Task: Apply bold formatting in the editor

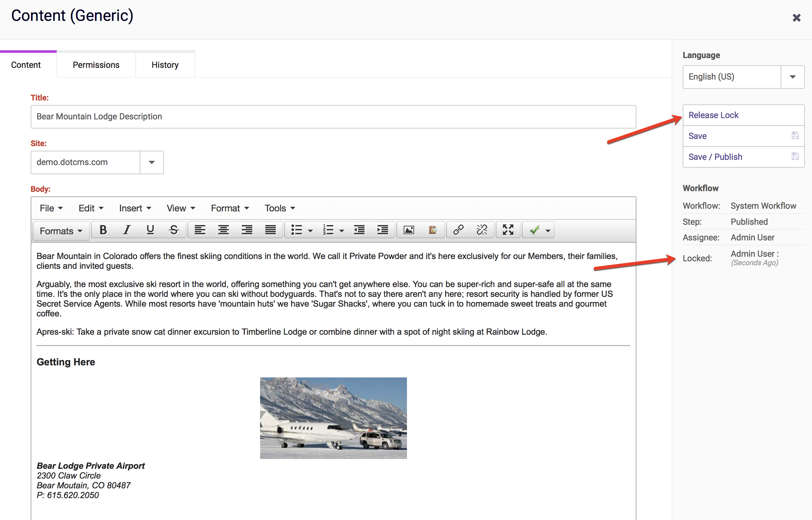Action: click(103, 230)
